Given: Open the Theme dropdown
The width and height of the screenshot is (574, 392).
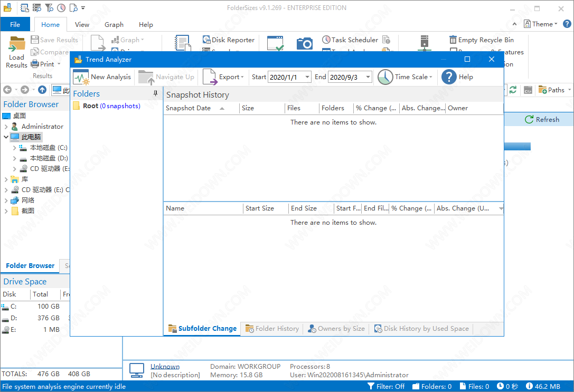Looking at the screenshot, I should coord(541,24).
